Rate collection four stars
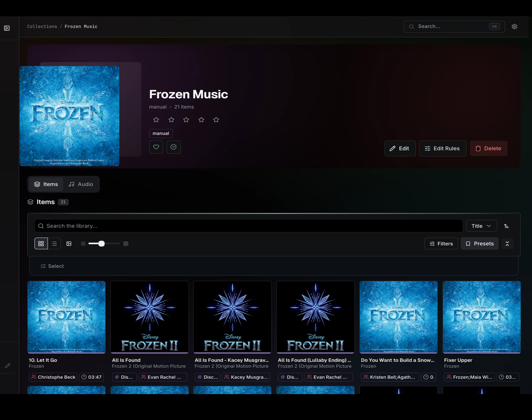The width and height of the screenshot is (532, 420). (x=201, y=120)
